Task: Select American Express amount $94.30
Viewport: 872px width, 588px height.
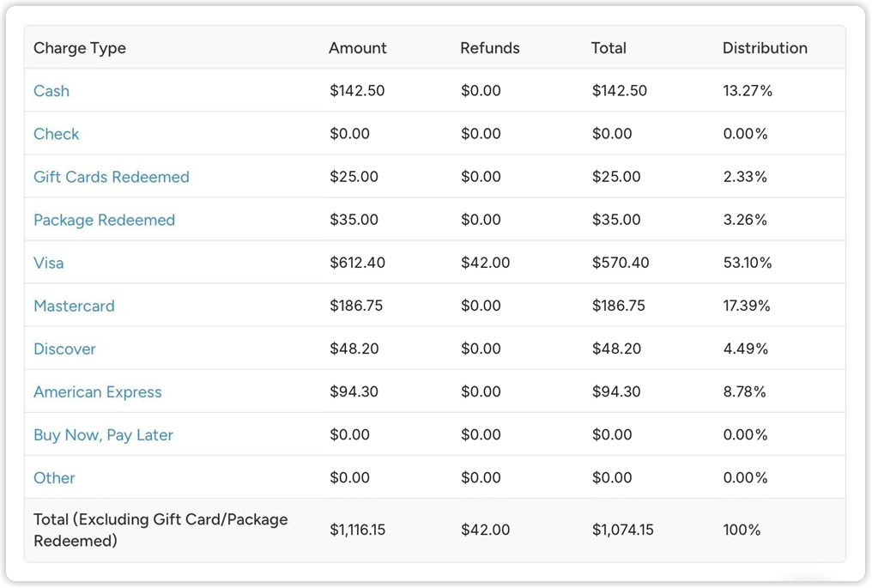Action: 354,391
